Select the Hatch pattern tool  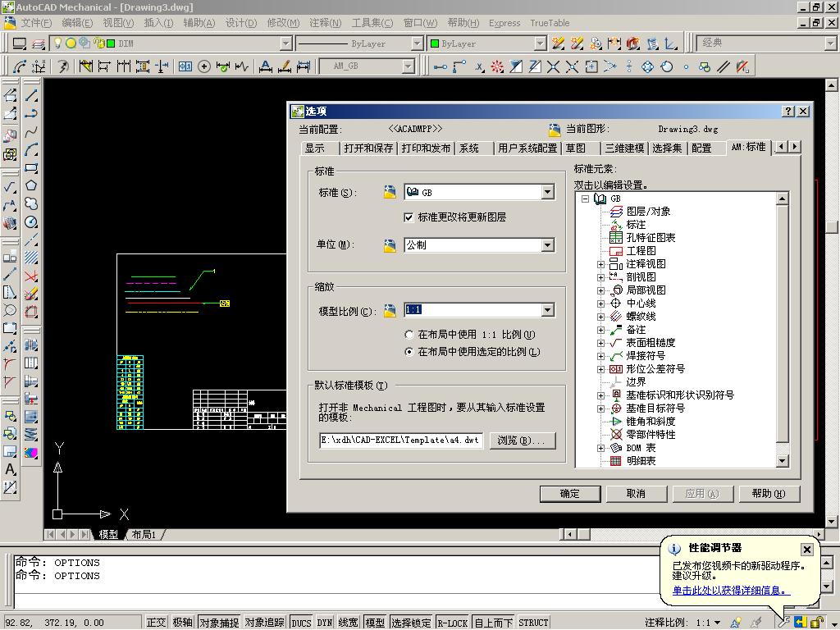point(31,258)
